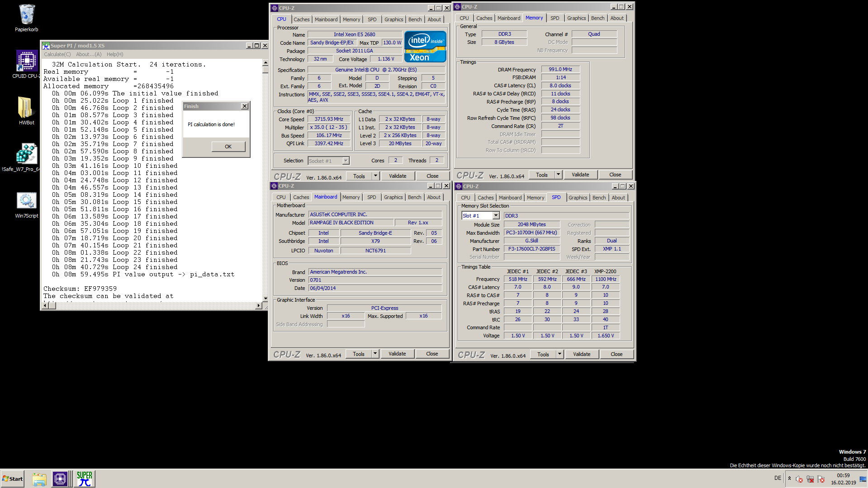Click the Intel Xeon E5 2680 name field
The width and height of the screenshot is (868, 488).
click(355, 34)
